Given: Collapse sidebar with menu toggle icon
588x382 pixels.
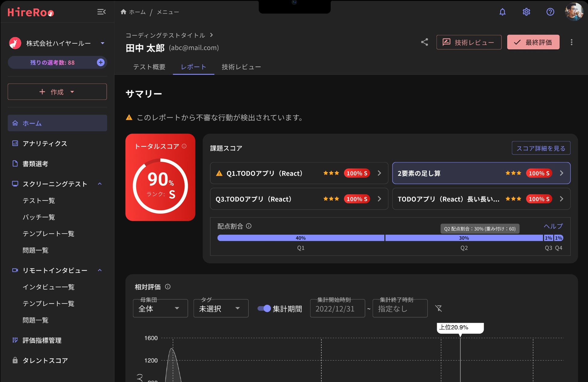Looking at the screenshot, I should 101,12.
